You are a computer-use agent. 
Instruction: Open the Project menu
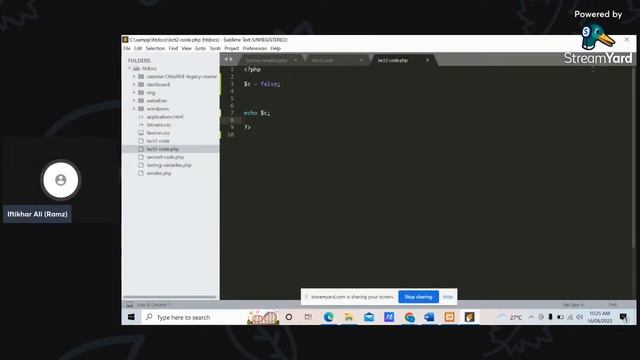click(231, 48)
